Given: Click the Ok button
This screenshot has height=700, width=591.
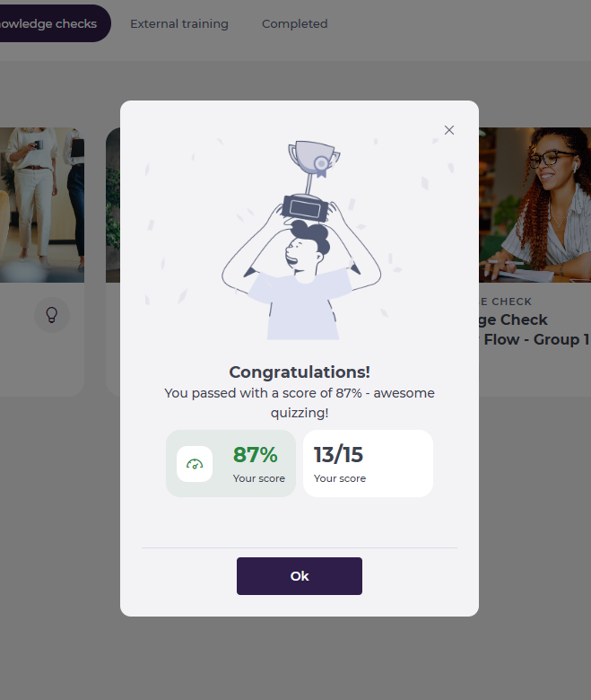Looking at the screenshot, I should [300, 576].
